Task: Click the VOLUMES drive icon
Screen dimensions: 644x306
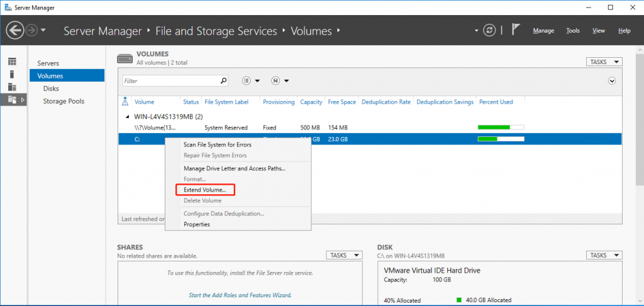Action: tap(125, 58)
